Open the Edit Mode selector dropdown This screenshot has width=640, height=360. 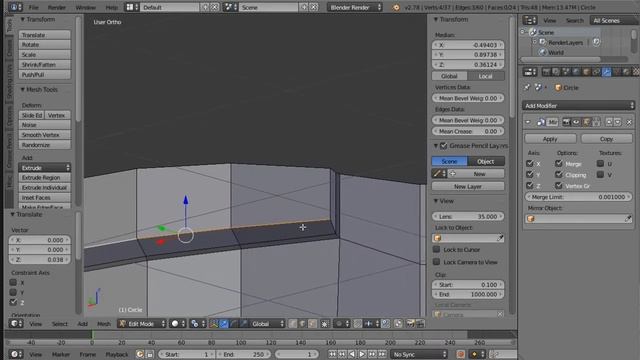(142, 324)
